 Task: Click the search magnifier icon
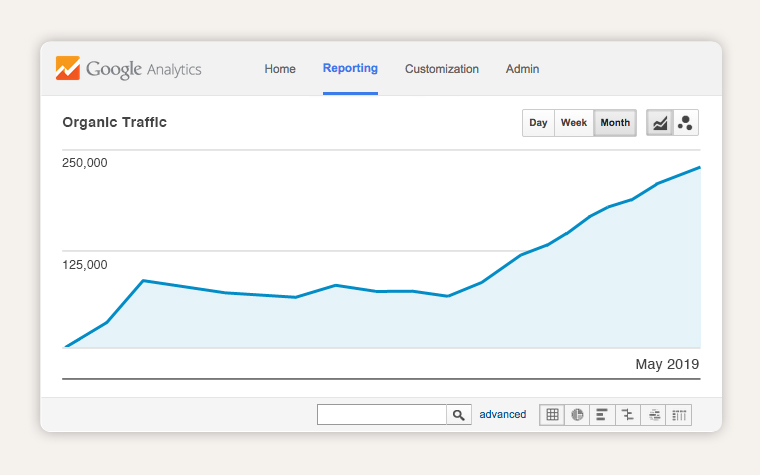[459, 415]
